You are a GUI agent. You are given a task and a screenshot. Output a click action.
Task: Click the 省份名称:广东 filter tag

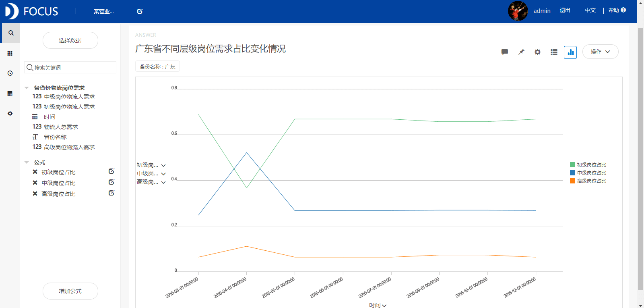(x=157, y=67)
